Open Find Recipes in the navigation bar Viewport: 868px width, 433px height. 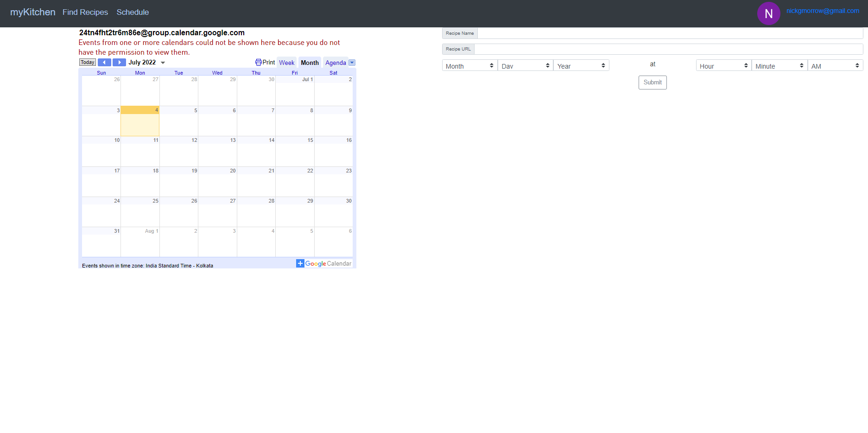(x=85, y=12)
